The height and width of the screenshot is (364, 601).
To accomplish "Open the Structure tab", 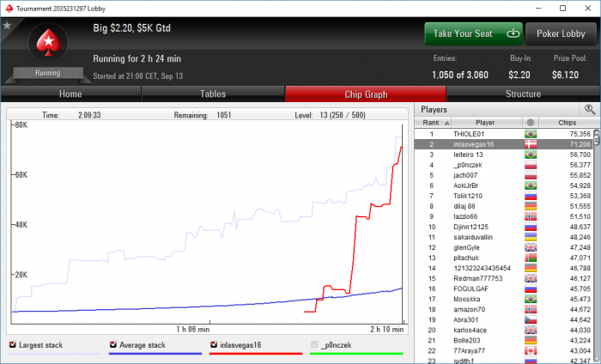I will point(523,94).
